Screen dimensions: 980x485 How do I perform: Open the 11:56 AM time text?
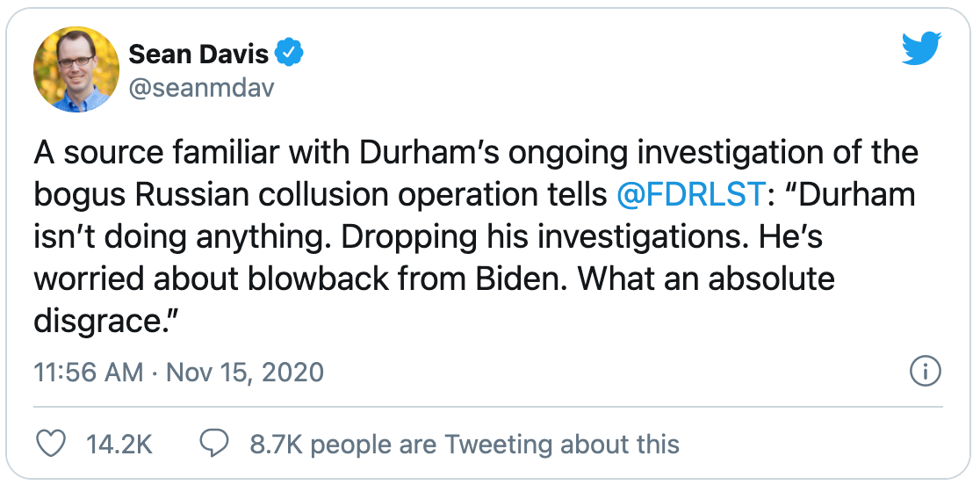click(x=88, y=373)
